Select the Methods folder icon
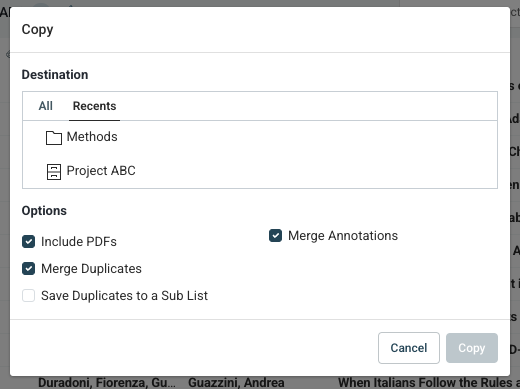The image size is (520, 389). tap(54, 138)
